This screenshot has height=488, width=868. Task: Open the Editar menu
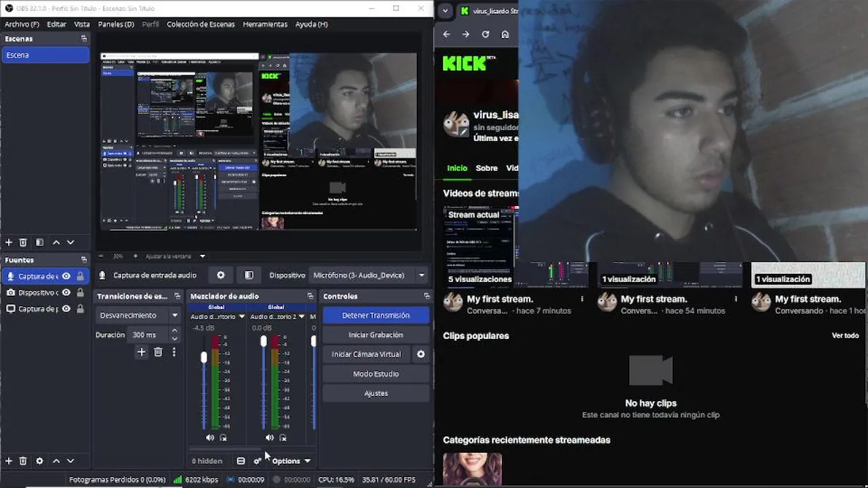pos(56,24)
